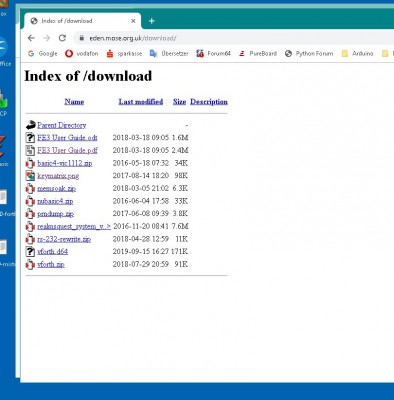This screenshot has width=394, height=400.
Task: Click the archive icon beside prndump.zip
Action: [30, 214]
